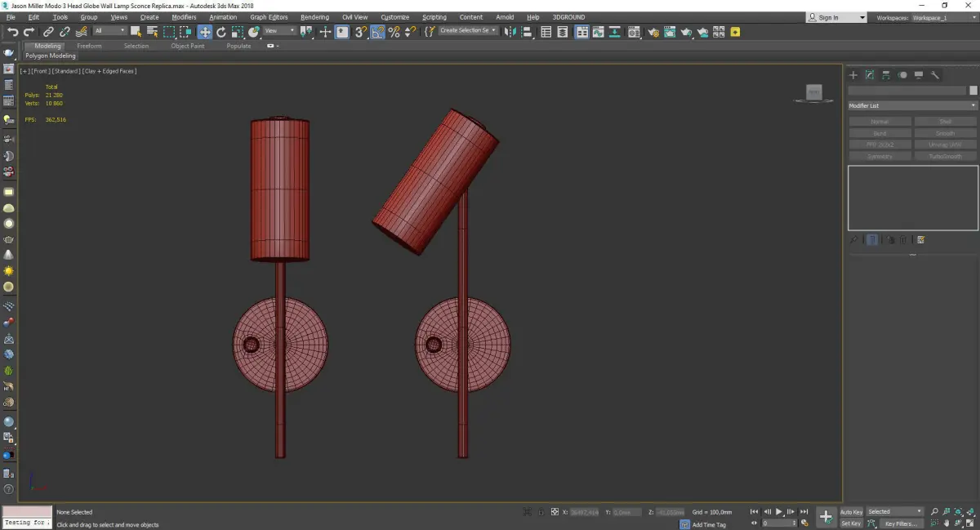This screenshot has width=980, height=530.
Task: Toggle Absolute/Offset transform mode
Action: click(555, 511)
